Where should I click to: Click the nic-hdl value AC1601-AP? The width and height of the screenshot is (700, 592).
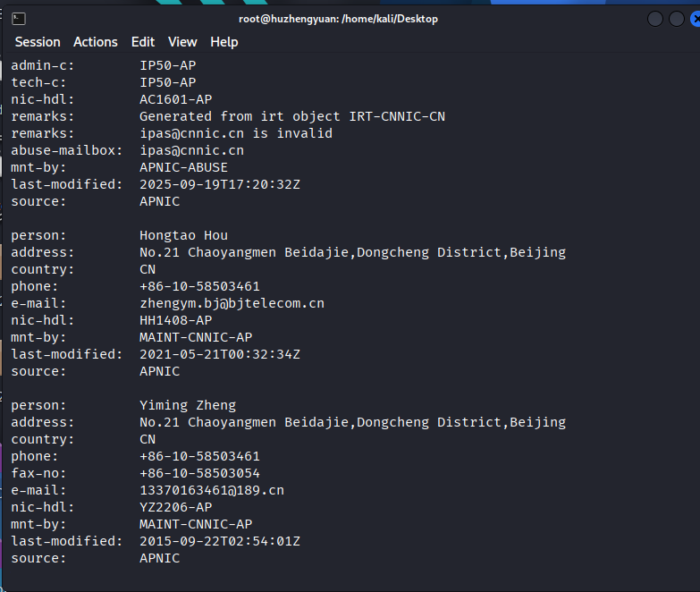coord(176,99)
